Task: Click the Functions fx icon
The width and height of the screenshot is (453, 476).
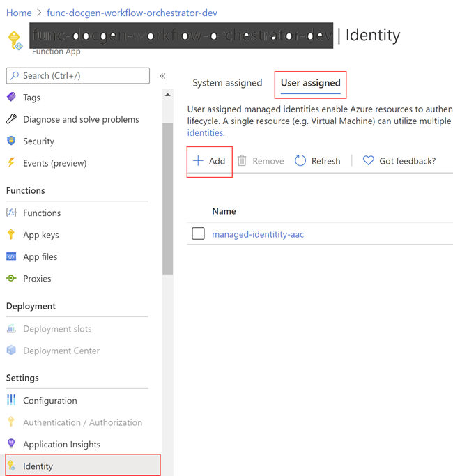Action: (x=11, y=213)
